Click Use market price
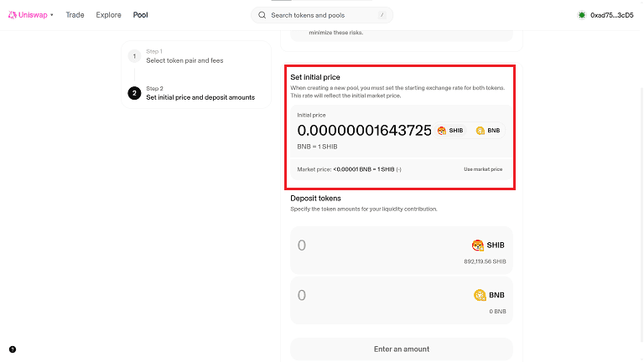 pos(483,169)
